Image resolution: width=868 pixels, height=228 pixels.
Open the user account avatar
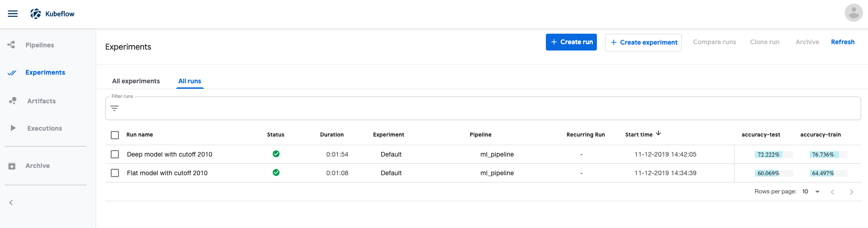853,13
